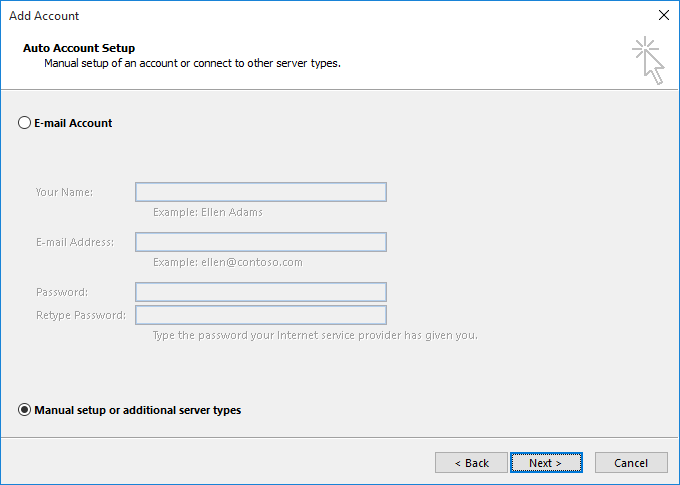Click the Retype Password field
This screenshot has width=680, height=485.
click(x=261, y=315)
